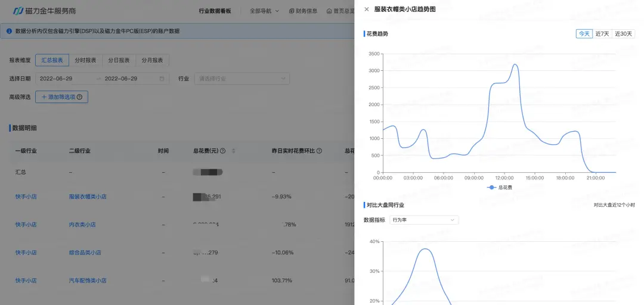Click the 数据明细 section heading
Image resolution: width=644 pixels, height=305 pixels.
(x=24, y=128)
